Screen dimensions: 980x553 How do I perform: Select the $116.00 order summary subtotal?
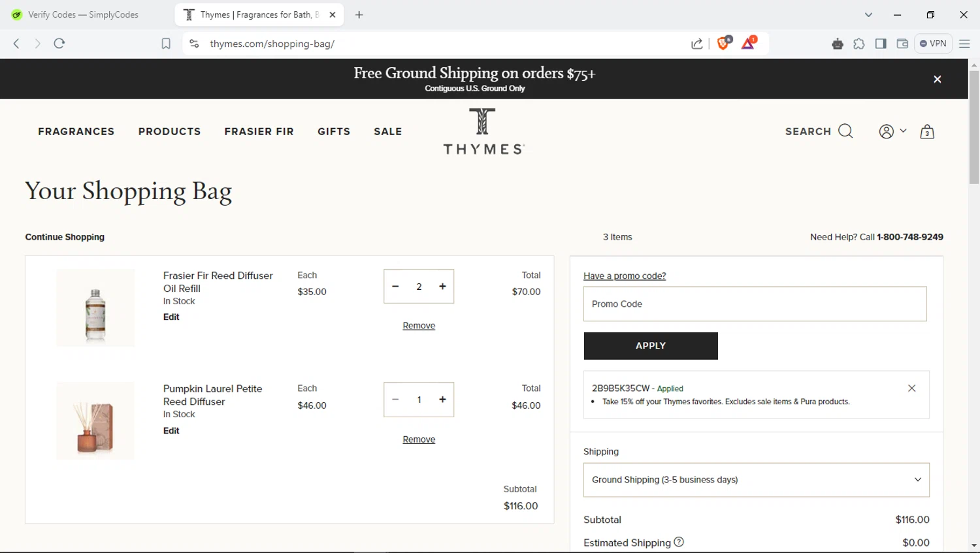click(912, 520)
